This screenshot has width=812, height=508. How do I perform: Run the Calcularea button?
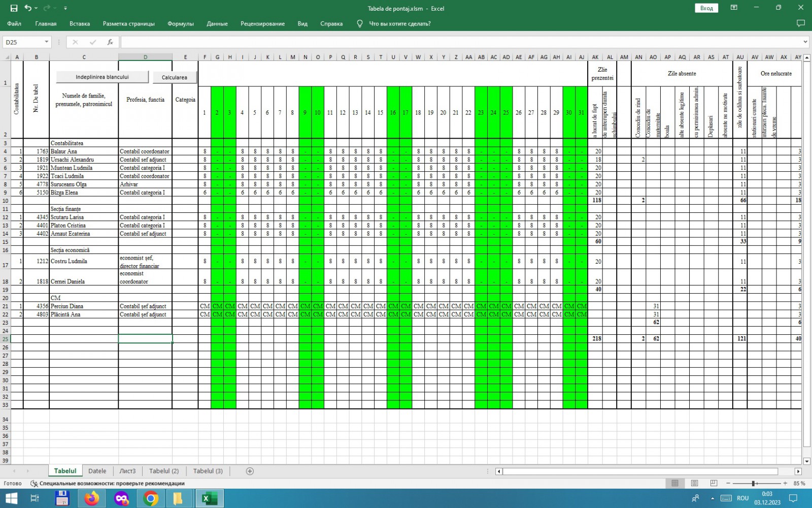tap(175, 77)
